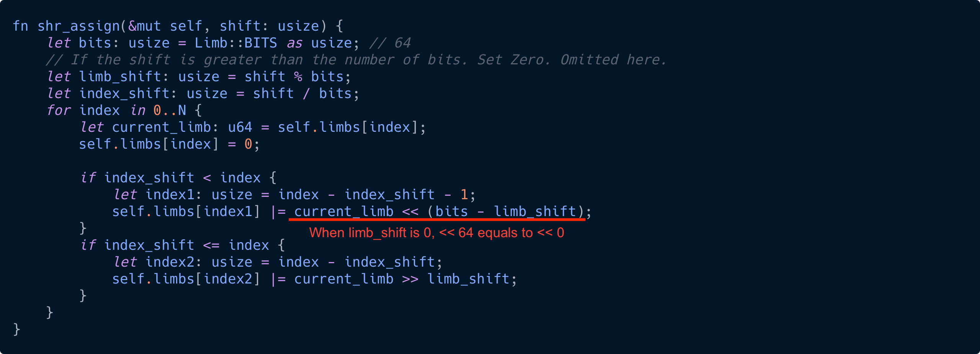Click the limb_shift variable declaration
The width and height of the screenshot is (980, 354).
(x=120, y=77)
